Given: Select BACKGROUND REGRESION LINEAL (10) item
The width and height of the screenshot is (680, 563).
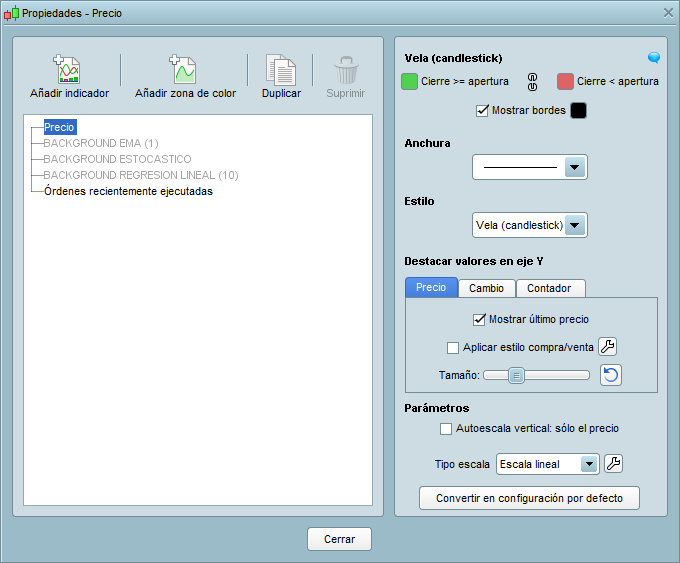Looking at the screenshot, I should (x=141, y=175).
